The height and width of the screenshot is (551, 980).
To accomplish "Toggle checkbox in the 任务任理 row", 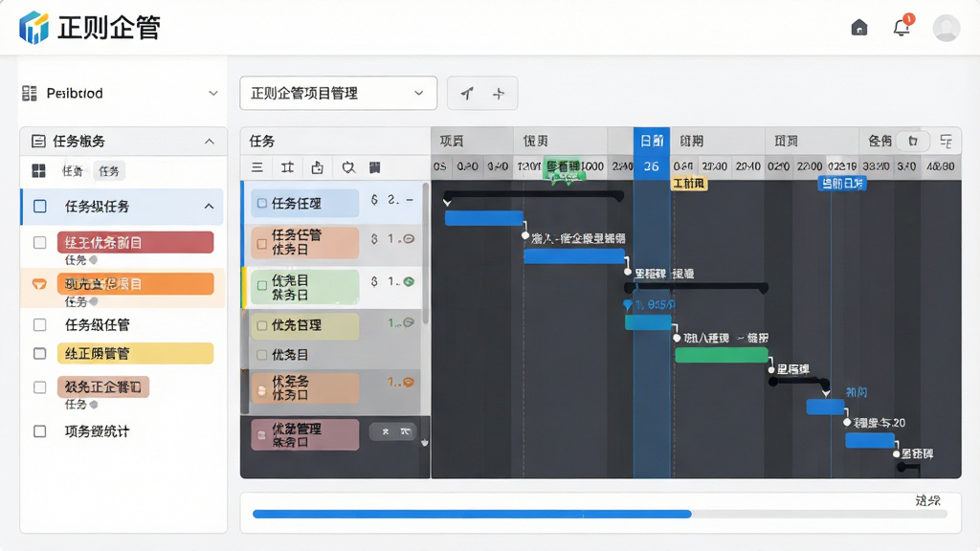I will pos(262,203).
